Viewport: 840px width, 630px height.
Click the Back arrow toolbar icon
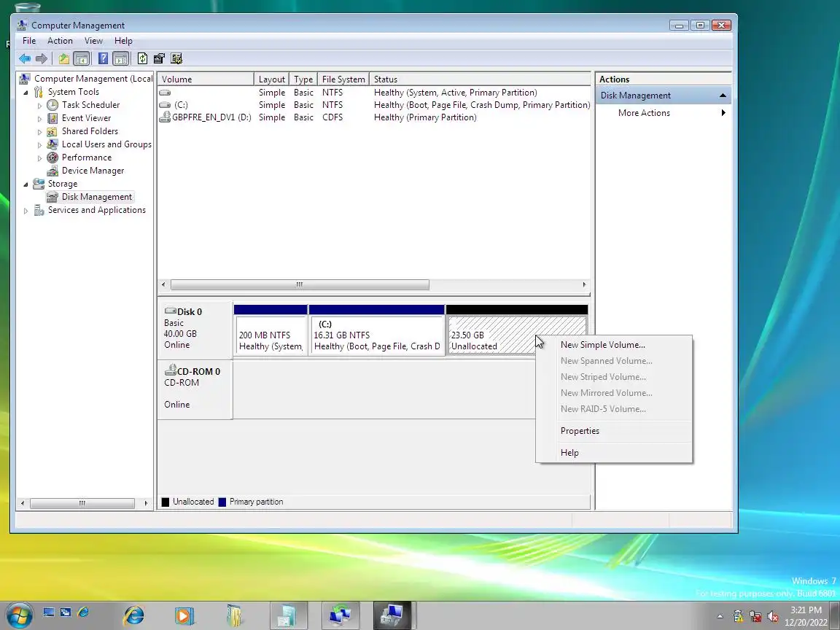click(x=25, y=59)
